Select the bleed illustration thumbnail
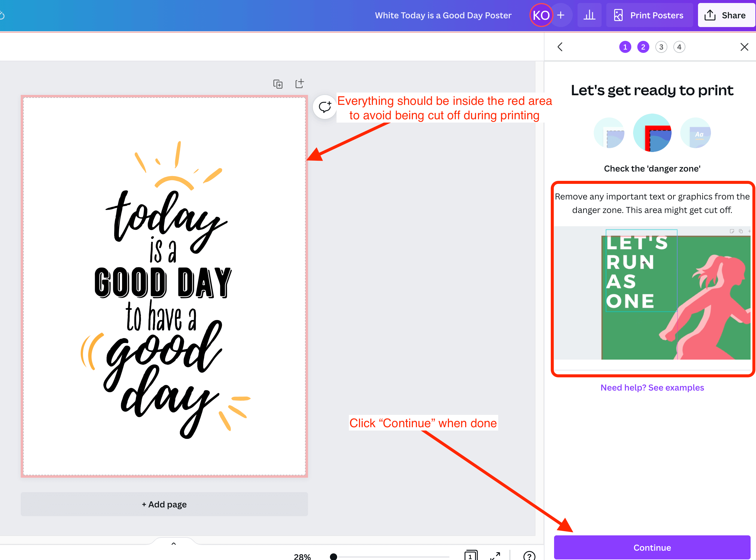Screen dimensions: 756x560 [x=609, y=133]
